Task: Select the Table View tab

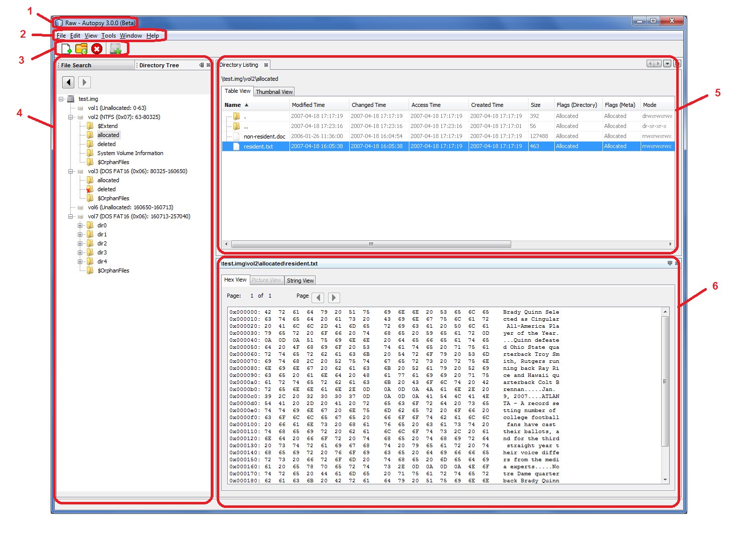Action: 238,91
